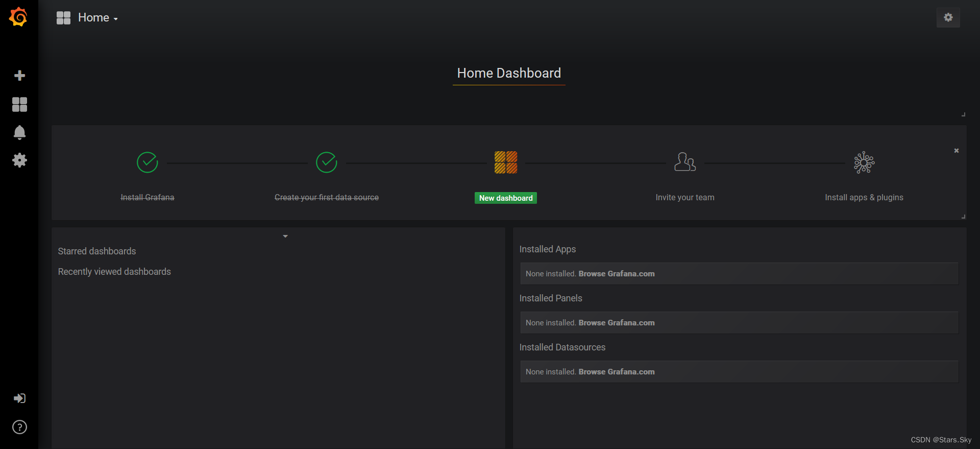
Task: Click the Installed Apps heading
Action: tap(548, 249)
